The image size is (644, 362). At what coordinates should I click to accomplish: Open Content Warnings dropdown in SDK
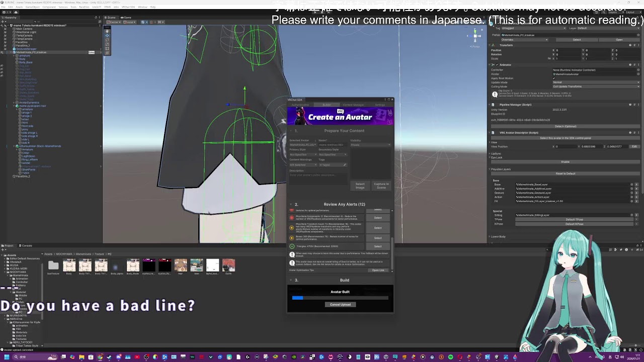(x=303, y=165)
